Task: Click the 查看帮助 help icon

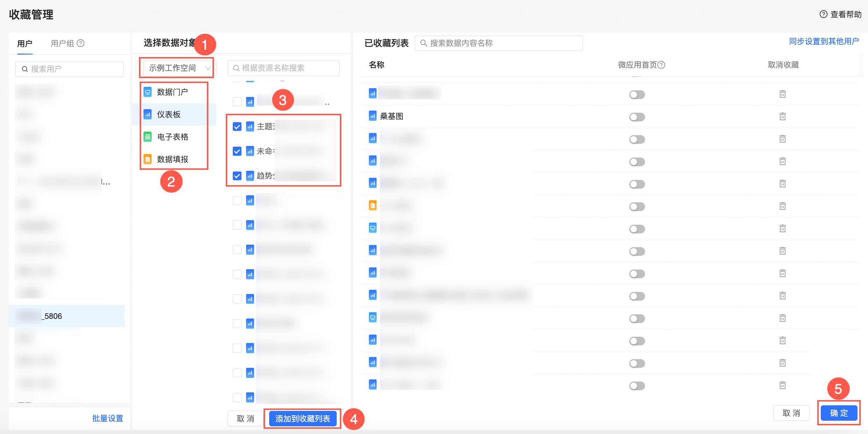Action: click(823, 14)
